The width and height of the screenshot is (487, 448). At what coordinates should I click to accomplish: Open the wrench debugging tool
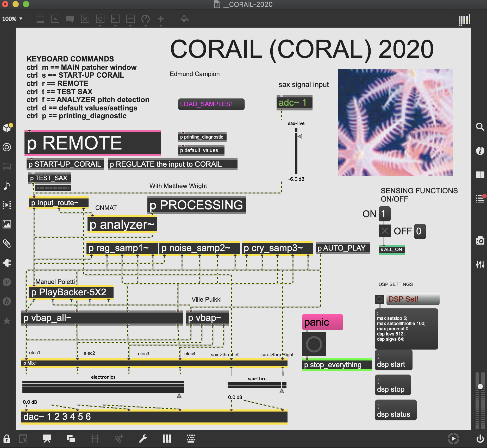click(143, 439)
